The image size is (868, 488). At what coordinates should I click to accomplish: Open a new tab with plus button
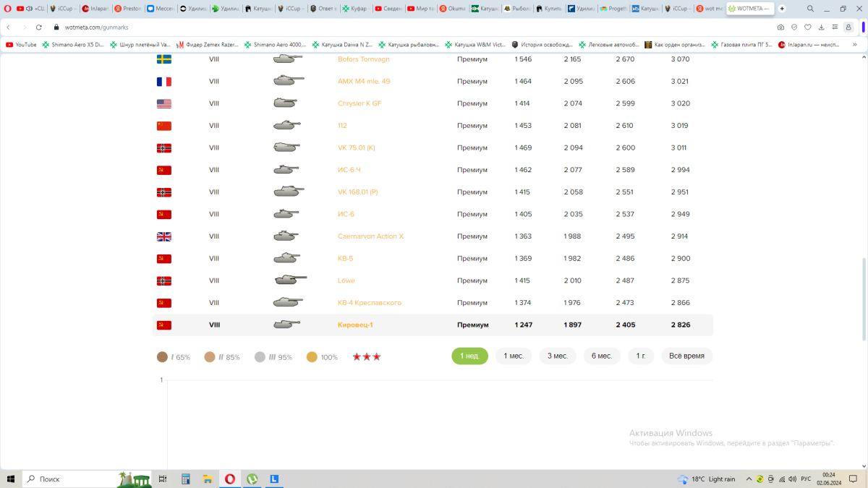[782, 9]
